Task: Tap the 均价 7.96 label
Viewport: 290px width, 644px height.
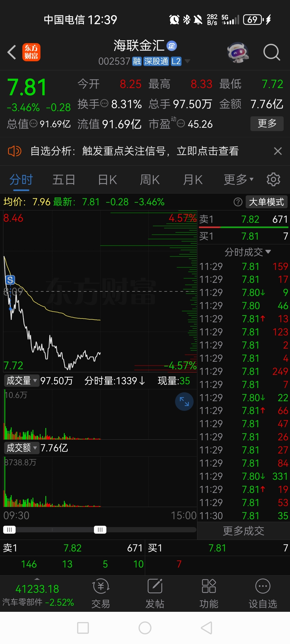Action: click(27, 202)
